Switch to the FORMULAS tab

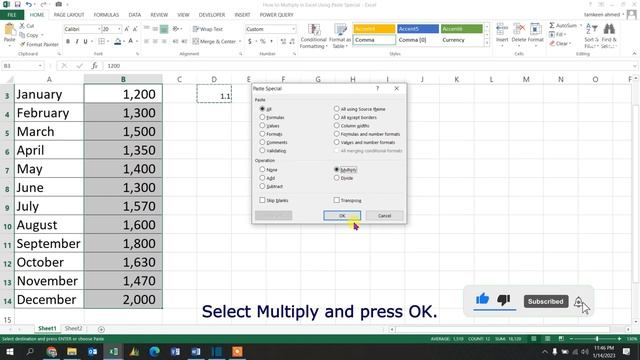[106, 15]
